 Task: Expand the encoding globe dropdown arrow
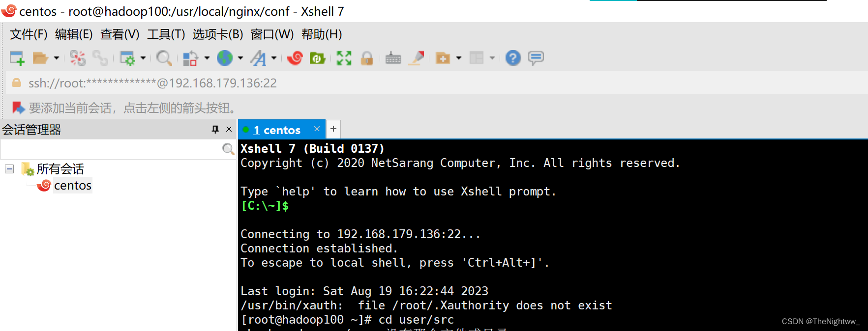pos(240,58)
